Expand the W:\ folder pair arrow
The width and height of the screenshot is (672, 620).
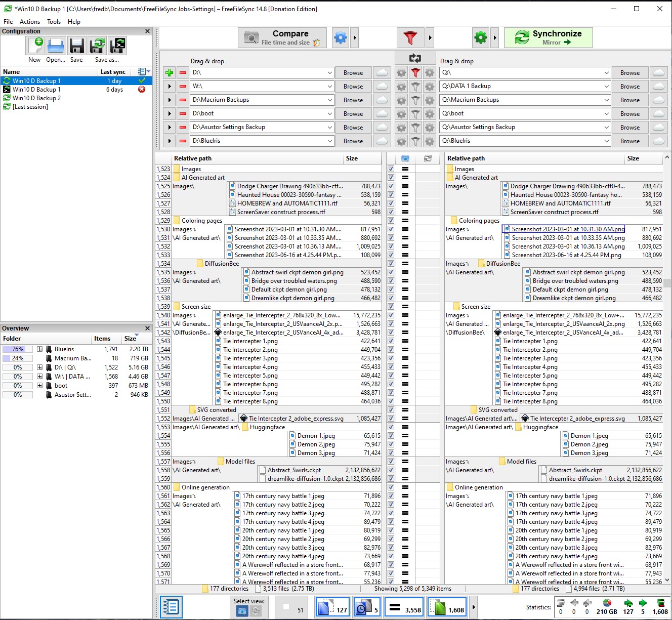point(170,87)
